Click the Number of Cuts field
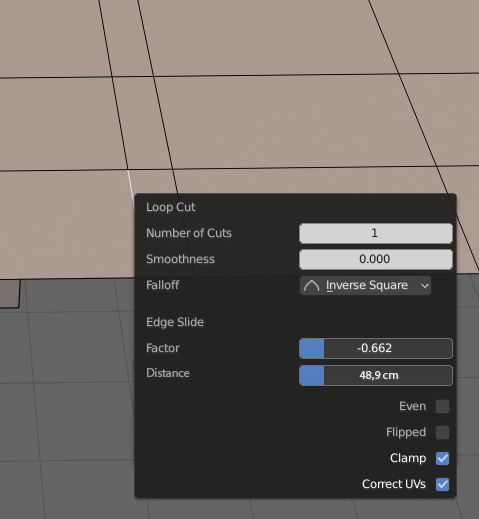The height and width of the screenshot is (519, 479). tap(376, 233)
